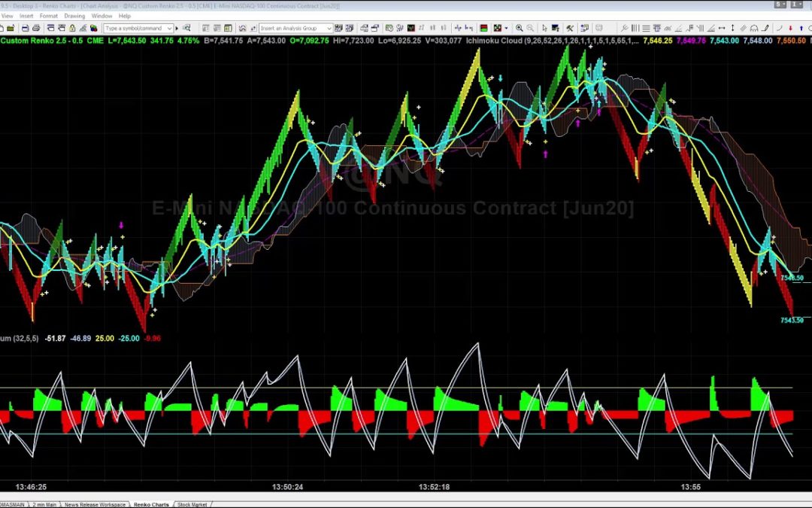812x508 pixels.
Task: Click the Zoom In magnifier icon
Action: click(x=520, y=28)
